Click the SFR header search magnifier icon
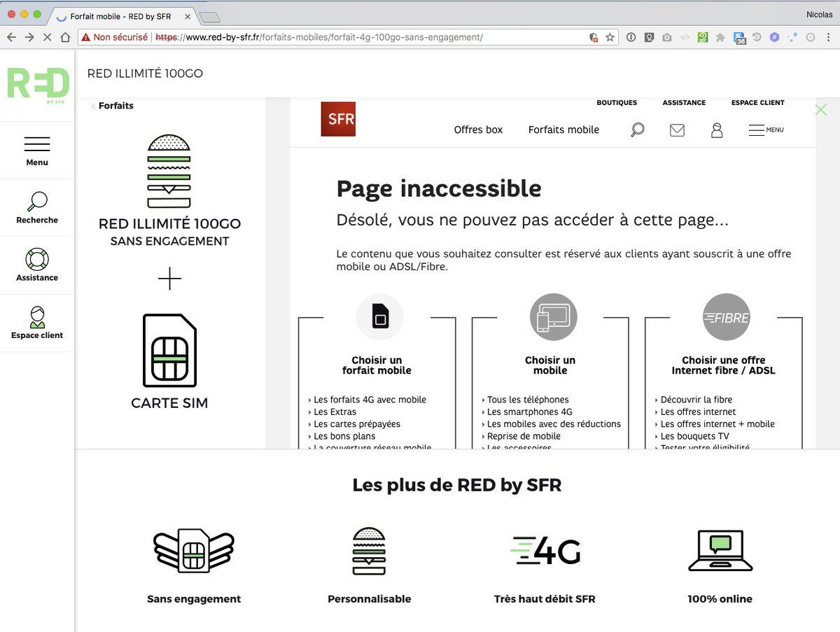This screenshot has width=840, height=632. coord(637,130)
